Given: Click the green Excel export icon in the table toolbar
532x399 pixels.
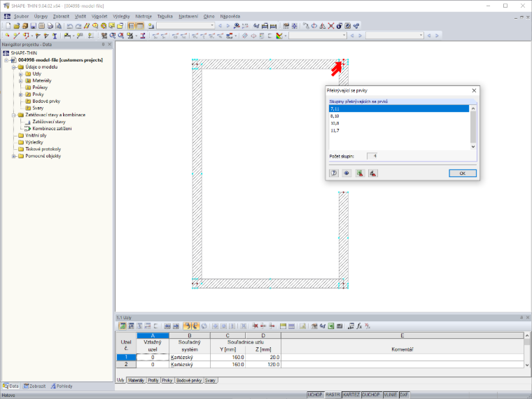Looking at the screenshot, I should click(331, 326).
